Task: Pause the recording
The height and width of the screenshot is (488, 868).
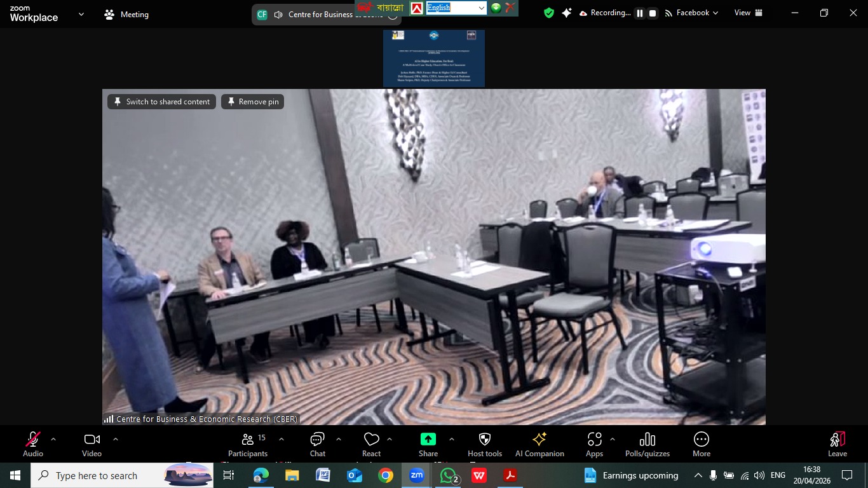Action: tap(640, 13)
